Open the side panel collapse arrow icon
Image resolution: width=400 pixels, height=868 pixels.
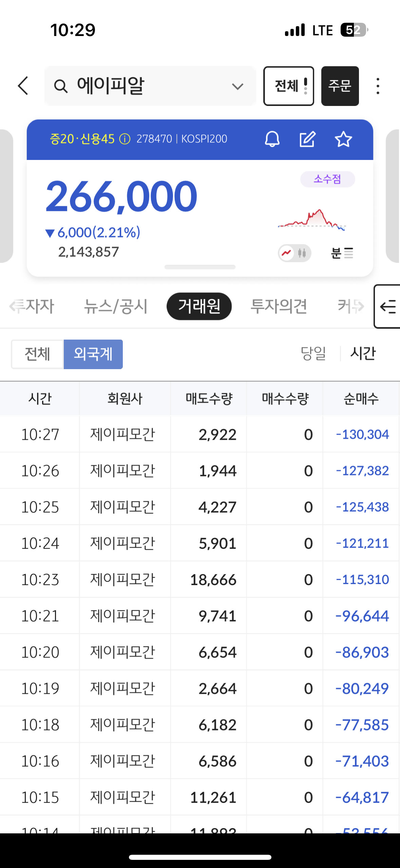(x=388, y=307)
